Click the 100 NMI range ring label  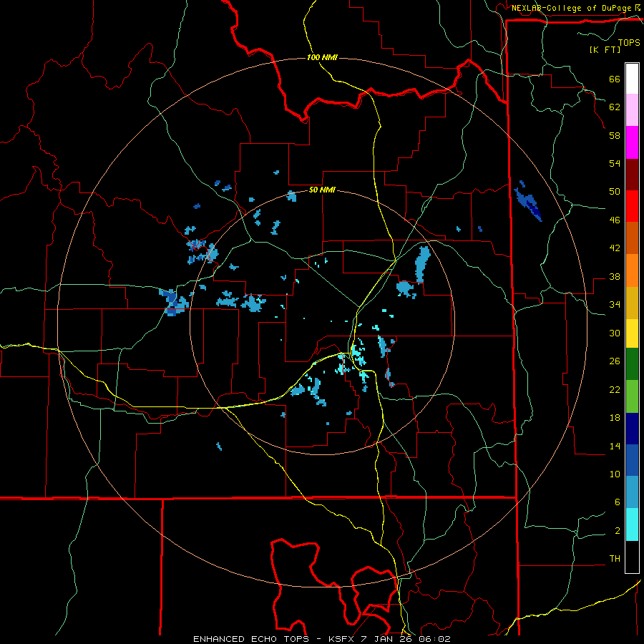click(322, 57)
